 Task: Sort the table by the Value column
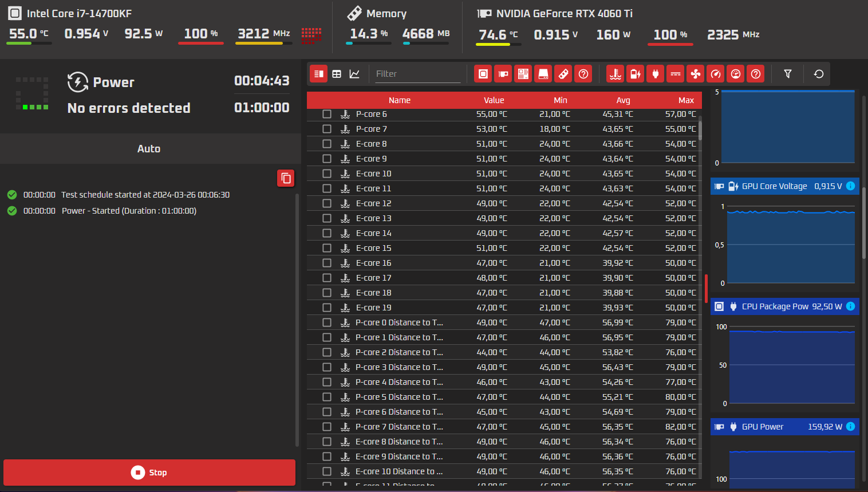click(x=494, y=100)
